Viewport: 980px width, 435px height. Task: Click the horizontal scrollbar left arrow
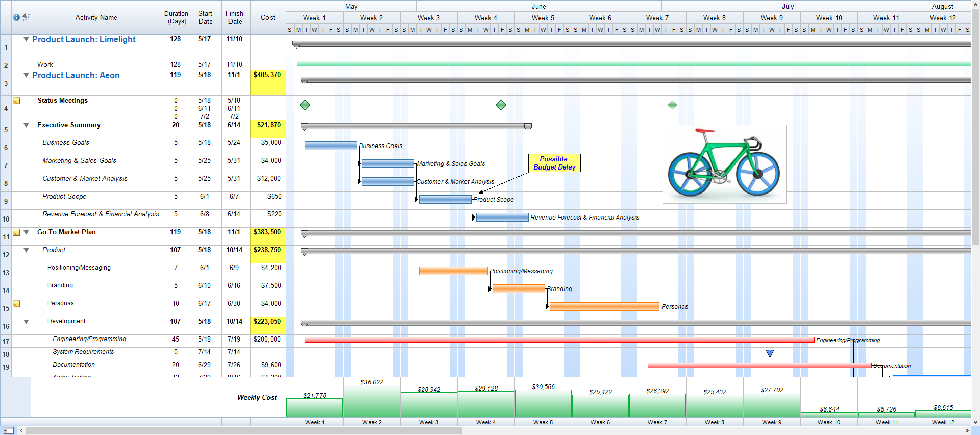pyautogui.click(x=21, y=430)
